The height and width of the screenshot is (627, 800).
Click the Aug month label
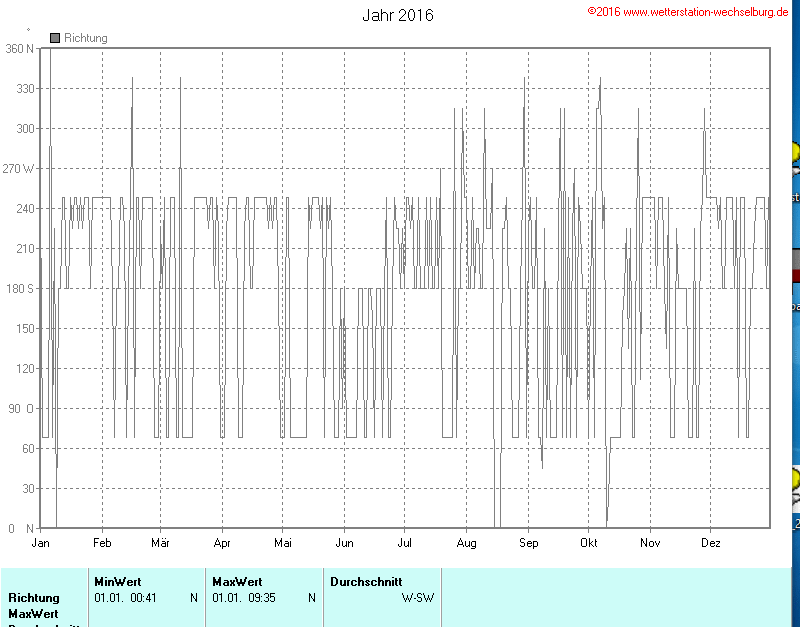pyautogui.click(x=466, y=543)
